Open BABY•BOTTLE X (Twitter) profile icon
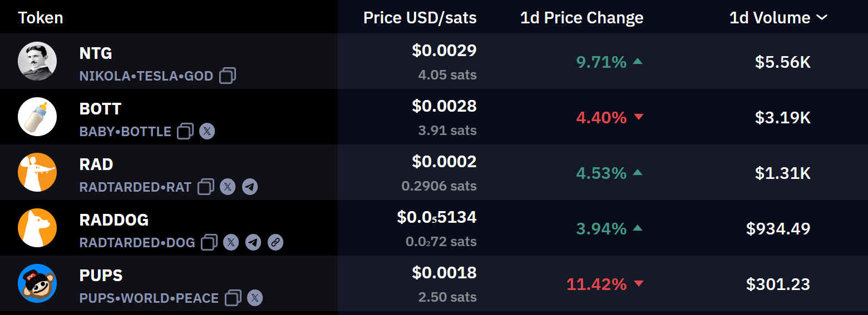868x315 pixels. (207, 131)
